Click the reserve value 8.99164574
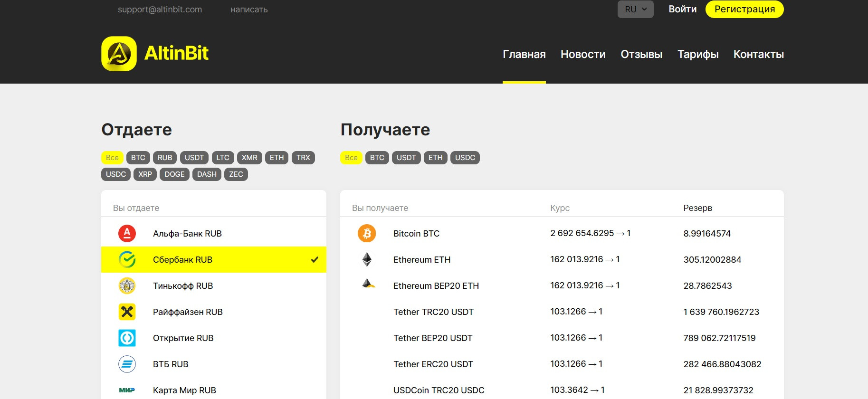Image resolution: width=868 pixels, height=399 pixels. tap(707, 233)
